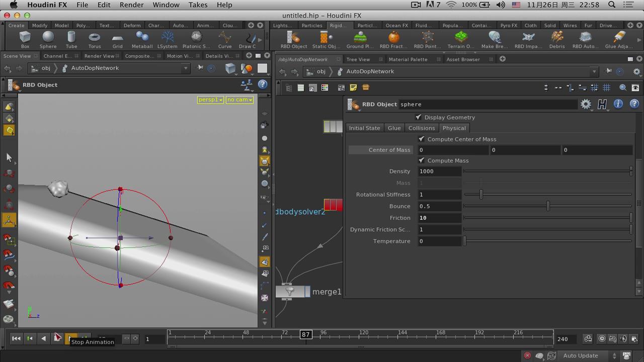Image resolution: width=644 pixels, height=362 pixels.
Task: Click the RBD Fractured Object tool
Action: (393, 40)
